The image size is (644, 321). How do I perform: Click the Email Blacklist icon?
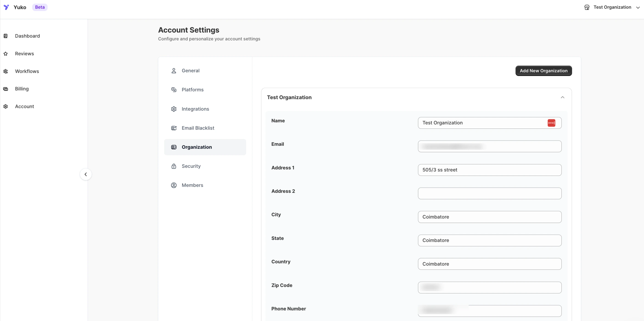(174, 128)
